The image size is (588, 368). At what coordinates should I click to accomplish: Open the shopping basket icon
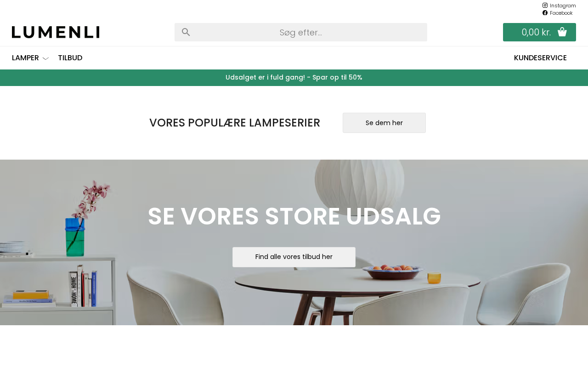pyautogui.click(x=562, y=32)
